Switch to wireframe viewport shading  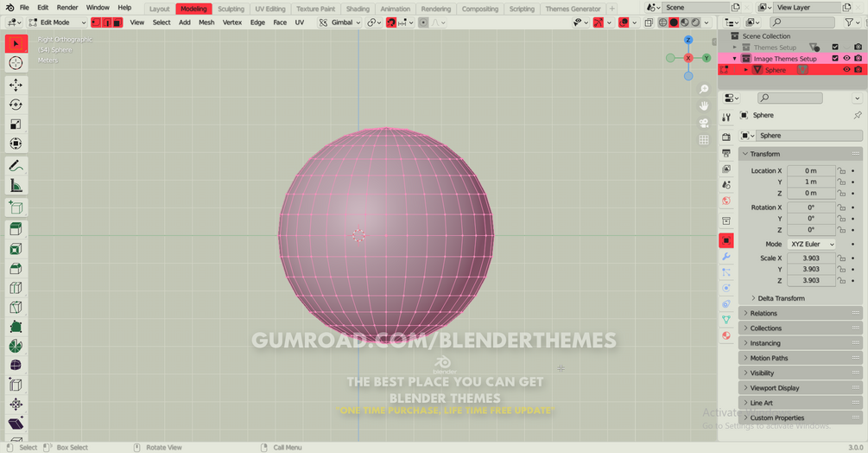(x=662, y=22)
